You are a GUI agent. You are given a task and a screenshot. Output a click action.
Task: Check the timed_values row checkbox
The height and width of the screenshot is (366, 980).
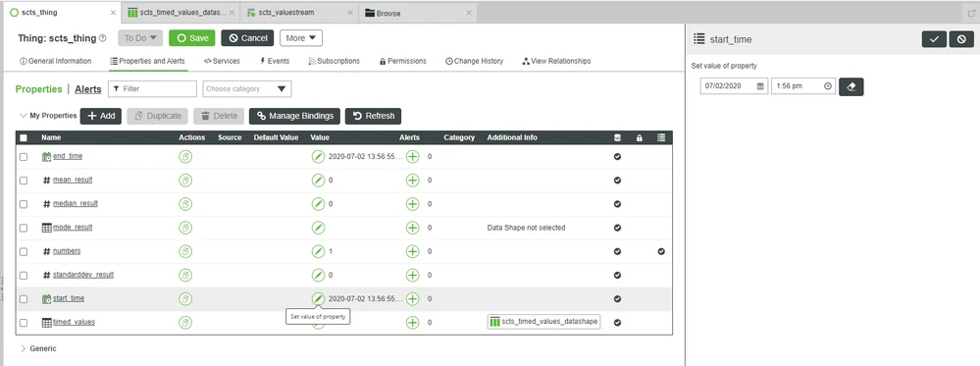[24, 323]
